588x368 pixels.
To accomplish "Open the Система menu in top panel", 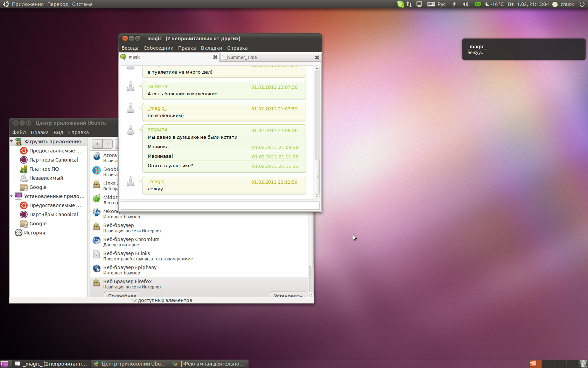I will (x=82, y=4).
